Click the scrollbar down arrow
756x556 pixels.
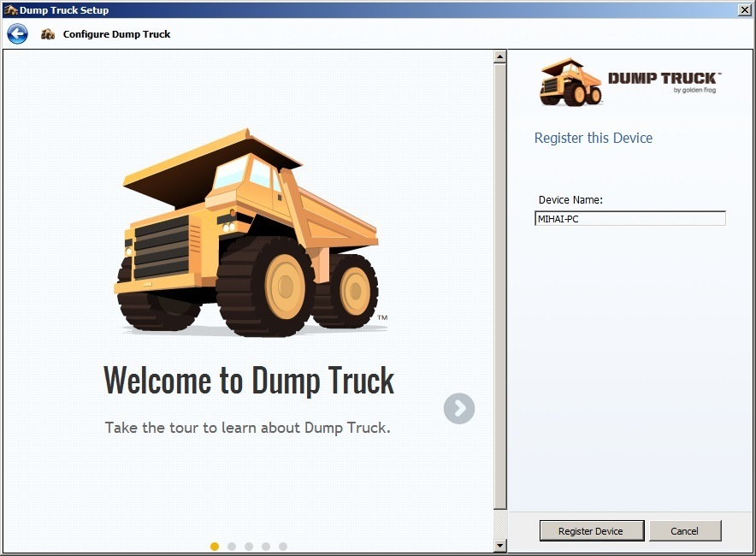[x=500, y=546]
